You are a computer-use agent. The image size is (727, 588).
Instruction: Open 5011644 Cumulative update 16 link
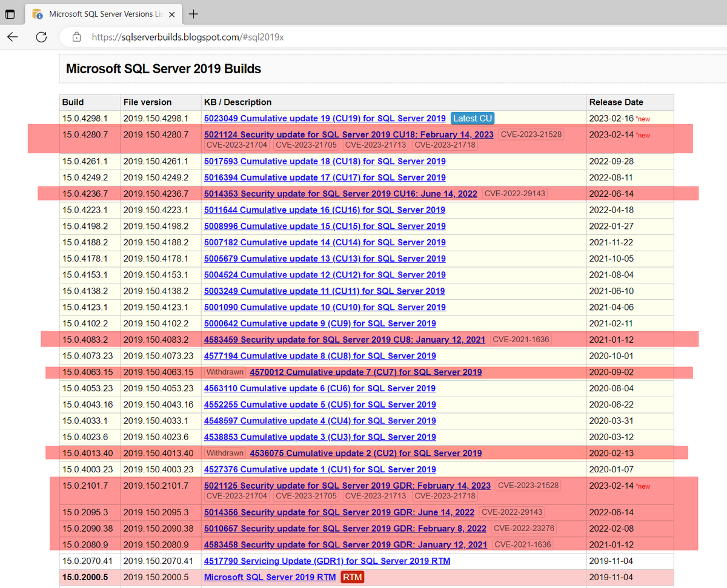click(325, 210)
